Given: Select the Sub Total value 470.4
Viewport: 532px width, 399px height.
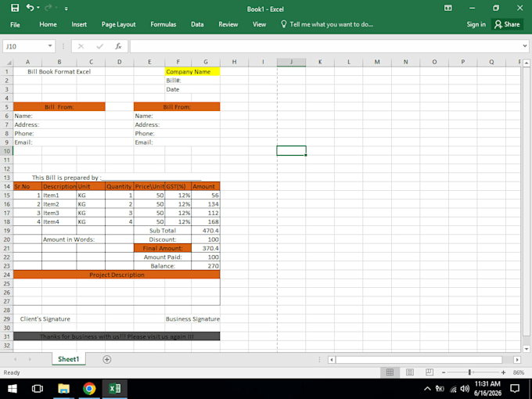Looking at the screenshot, I should tap(206, 230).
